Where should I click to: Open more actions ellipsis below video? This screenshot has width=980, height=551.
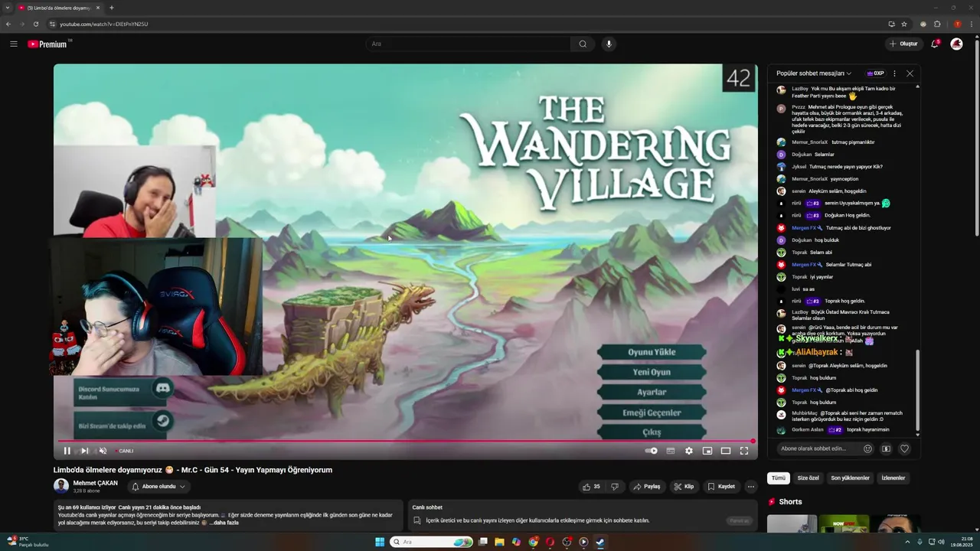751,487
